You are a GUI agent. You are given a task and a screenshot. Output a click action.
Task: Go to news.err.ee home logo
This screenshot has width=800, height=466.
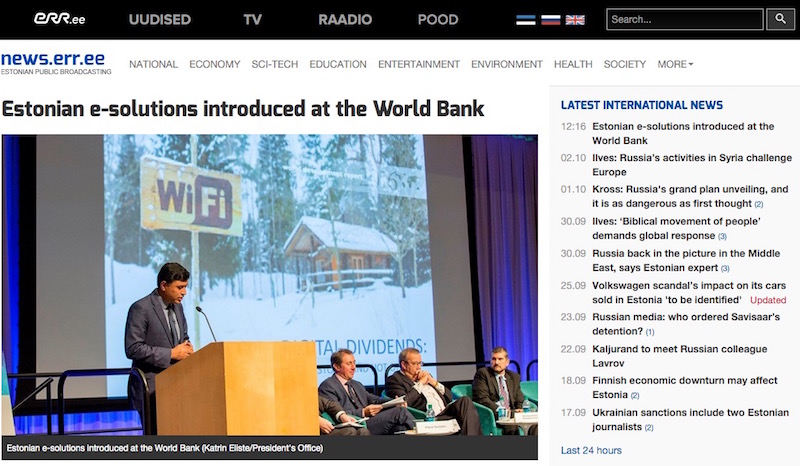point(56,63)
